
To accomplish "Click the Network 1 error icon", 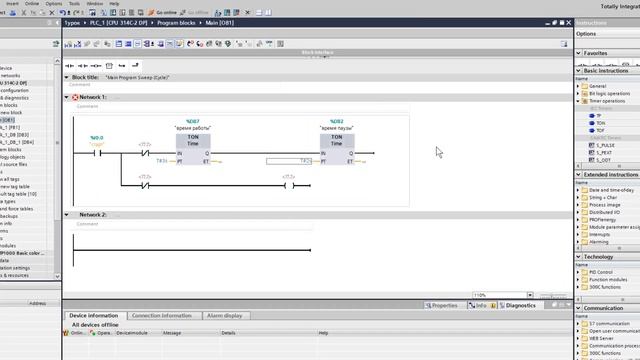I will 75,97.
